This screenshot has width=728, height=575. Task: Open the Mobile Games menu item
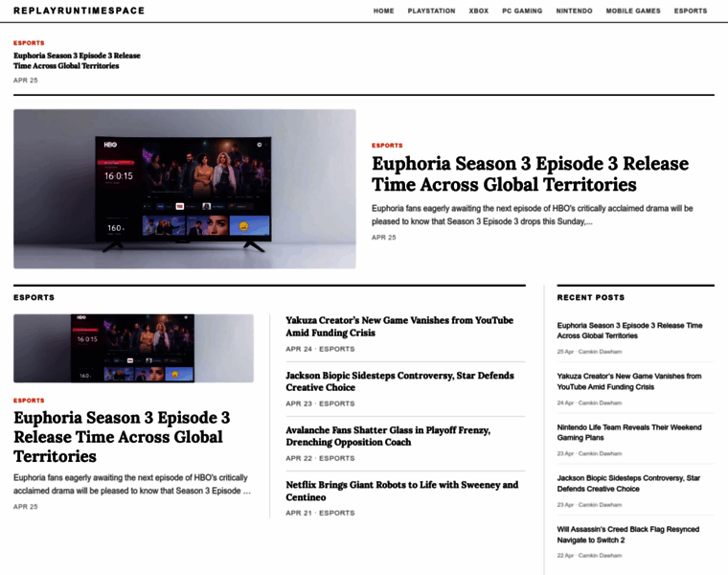(633, 11)
